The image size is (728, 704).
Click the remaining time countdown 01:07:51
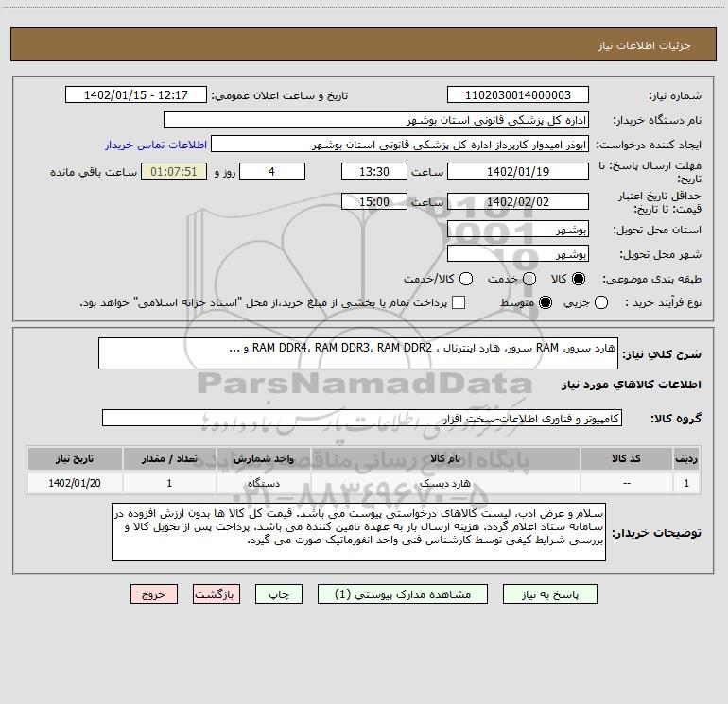click(x=174, y=171)
